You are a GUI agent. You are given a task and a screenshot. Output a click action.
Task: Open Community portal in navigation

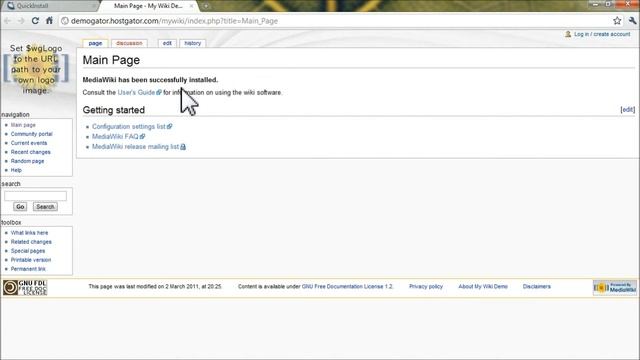pos(31,134)
